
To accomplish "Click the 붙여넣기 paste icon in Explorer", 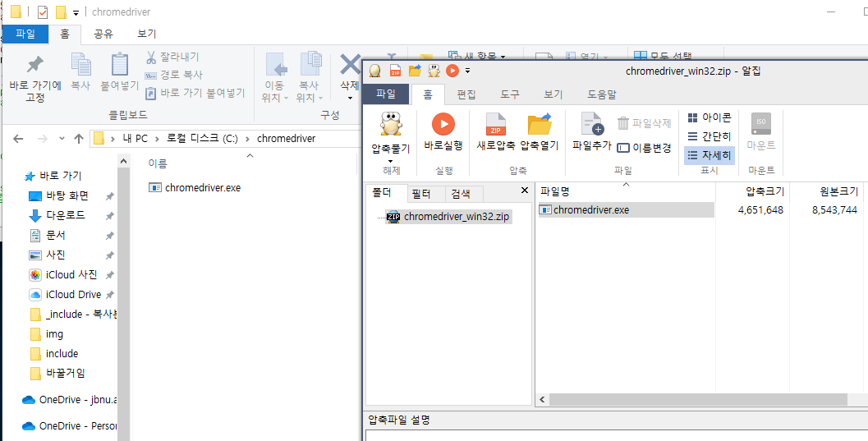I will pyautogui.click(x=120, y=65).
